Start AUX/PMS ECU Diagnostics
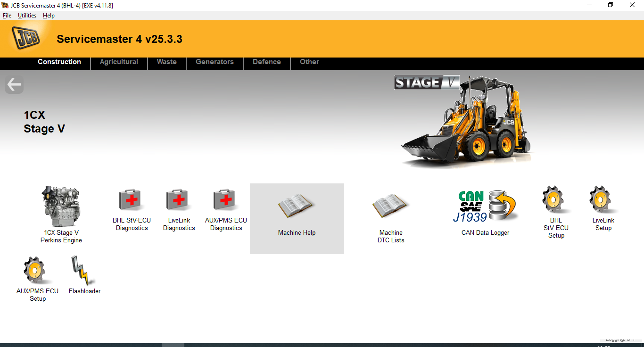Image resolution: width=644 pixels, height=347 pixels. pos(226,201)
